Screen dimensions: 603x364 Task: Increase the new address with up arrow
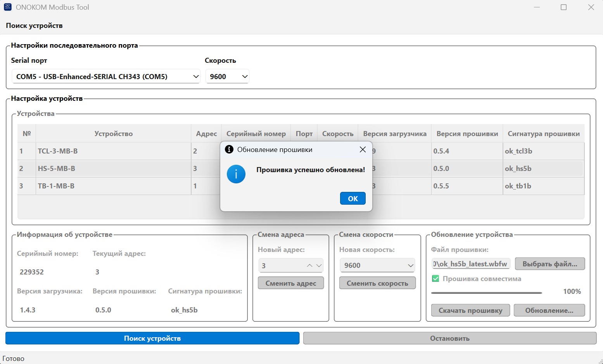coord(309,266)
